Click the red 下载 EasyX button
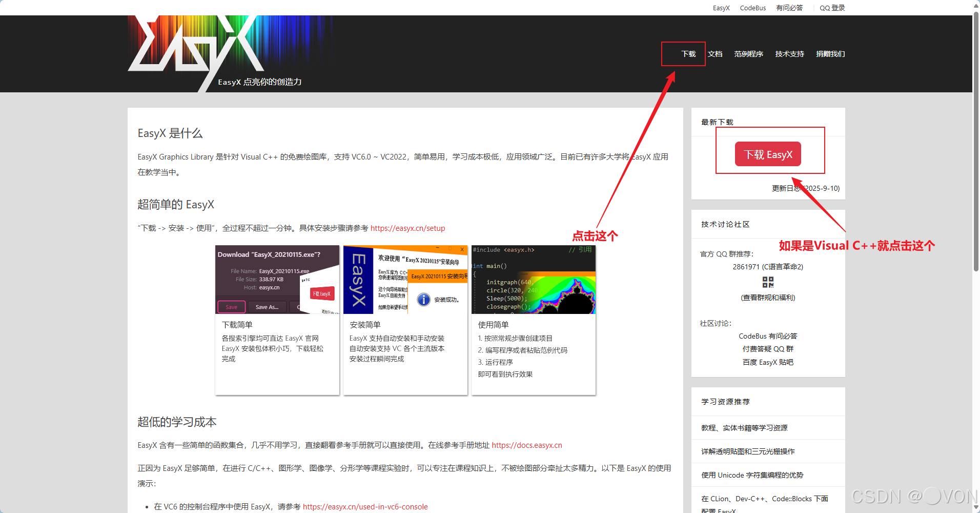Viewport: 980px width, 513px height. 768,154
